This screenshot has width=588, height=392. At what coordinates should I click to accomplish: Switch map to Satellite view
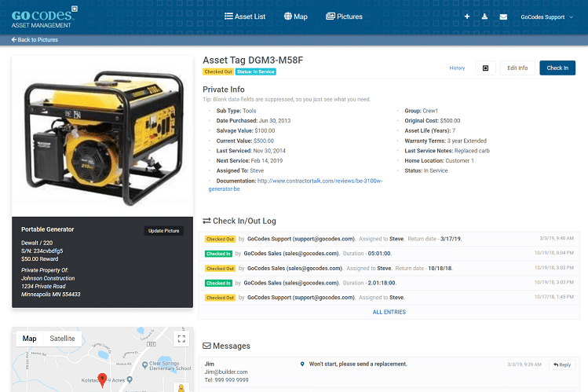62,339
